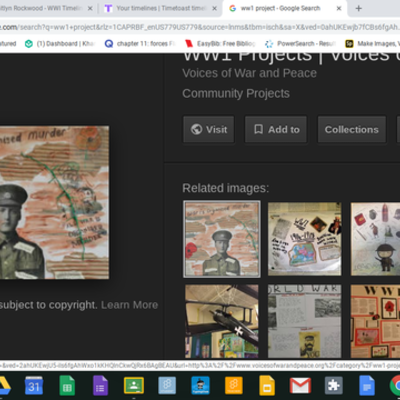Screen dimensions: 400x400
Task: Launch Google Classroom from the shelf
Action: [134, 386]
